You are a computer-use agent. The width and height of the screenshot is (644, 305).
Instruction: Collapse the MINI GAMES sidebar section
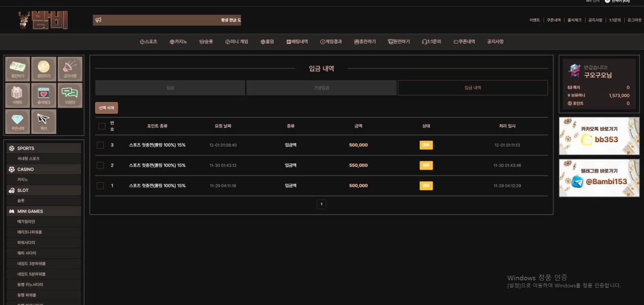44,211
